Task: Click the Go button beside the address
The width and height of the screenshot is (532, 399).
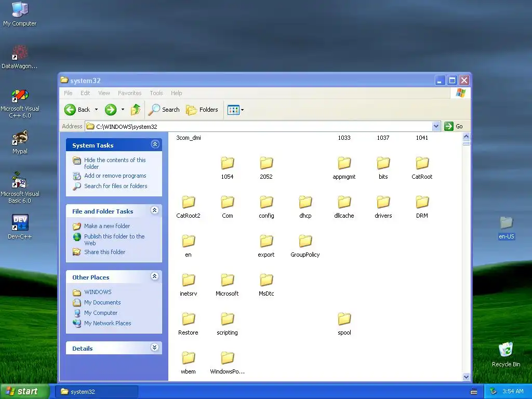Action: [454, 126]
